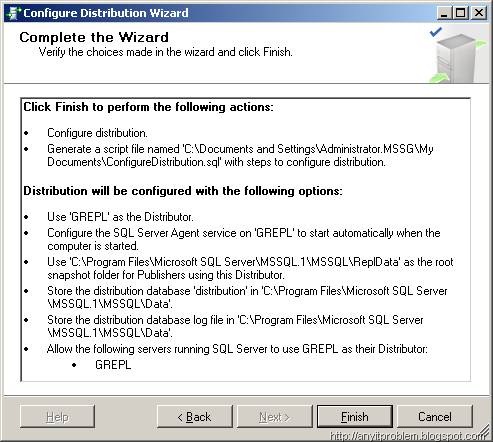This screenshot has height=442, width=493.
Task: Click the Configure Distribution Wizard title icon
Action: 13,13
